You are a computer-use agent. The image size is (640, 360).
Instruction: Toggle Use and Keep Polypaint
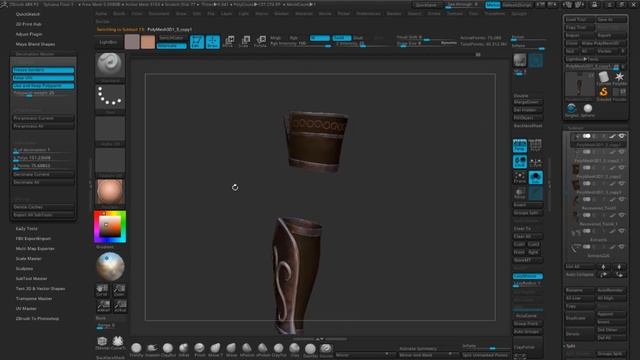click(43, 86)
